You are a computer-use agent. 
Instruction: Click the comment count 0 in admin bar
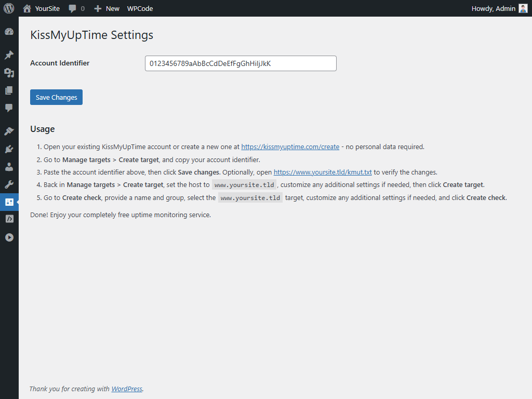click(x=83, y=8)
